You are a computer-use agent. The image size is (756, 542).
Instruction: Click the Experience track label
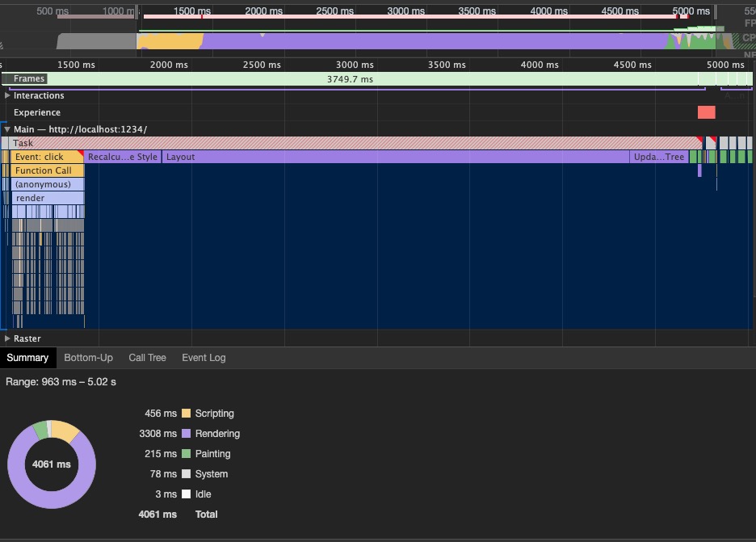[37, 112]
